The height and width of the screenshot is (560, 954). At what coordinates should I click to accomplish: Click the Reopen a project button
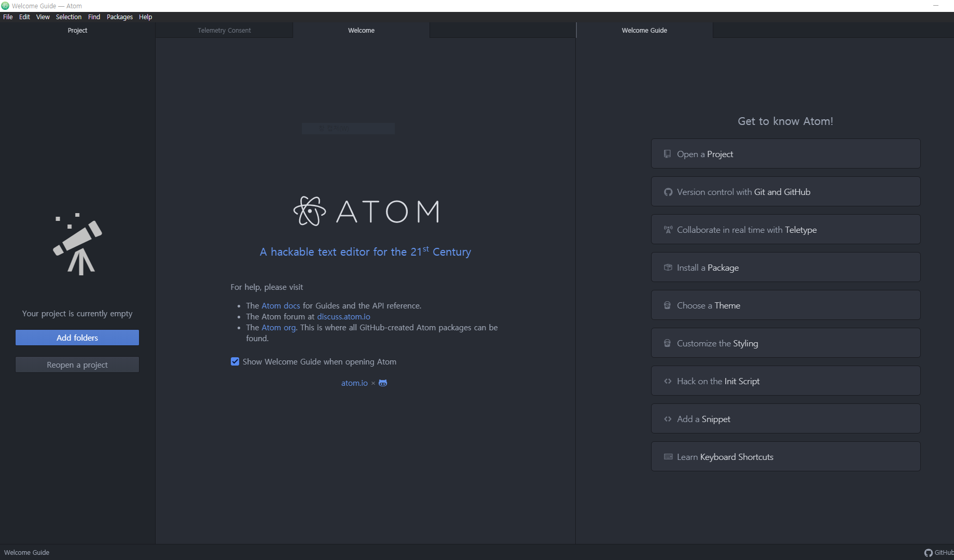pos(77,365)
